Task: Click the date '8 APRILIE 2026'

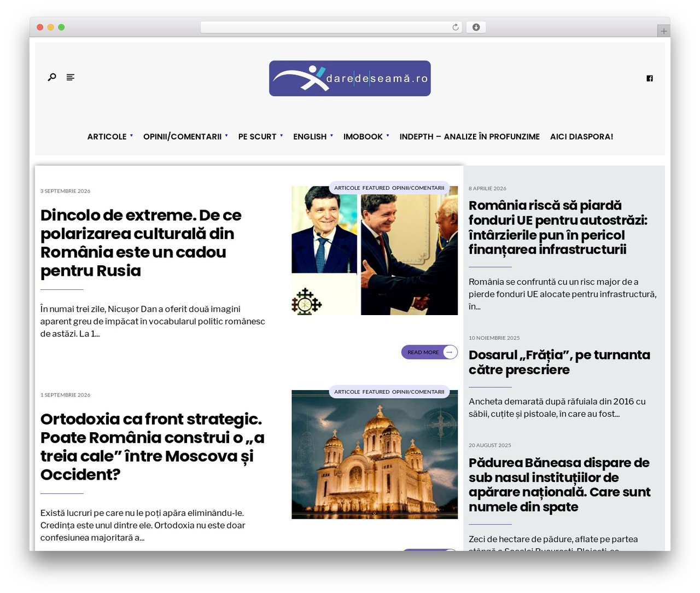Action: click(487, 189)
